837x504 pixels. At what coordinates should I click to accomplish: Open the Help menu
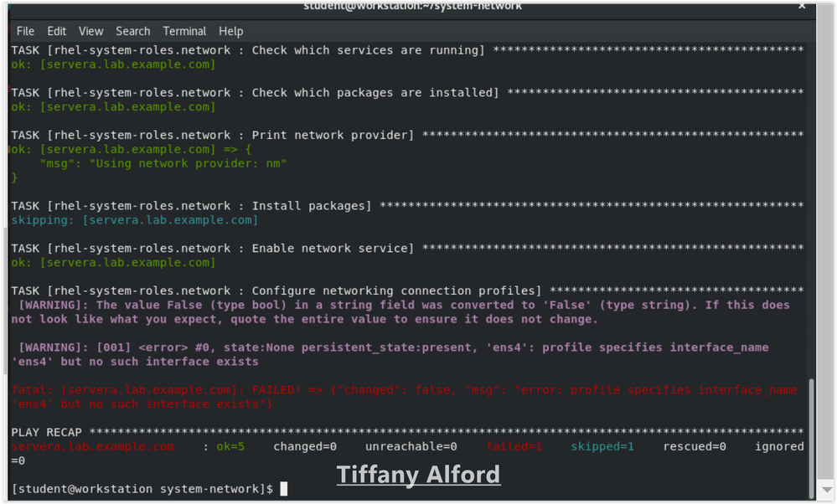(x=230, y=31)
